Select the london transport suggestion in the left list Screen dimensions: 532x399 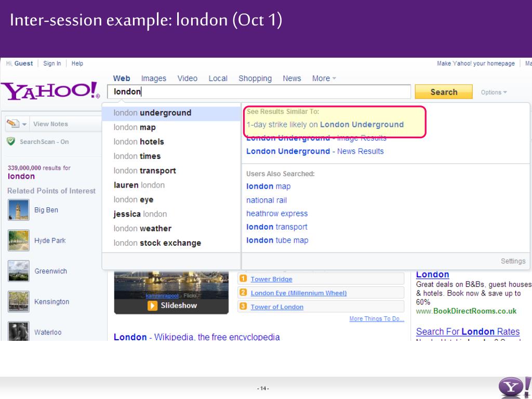click(171, 170)
